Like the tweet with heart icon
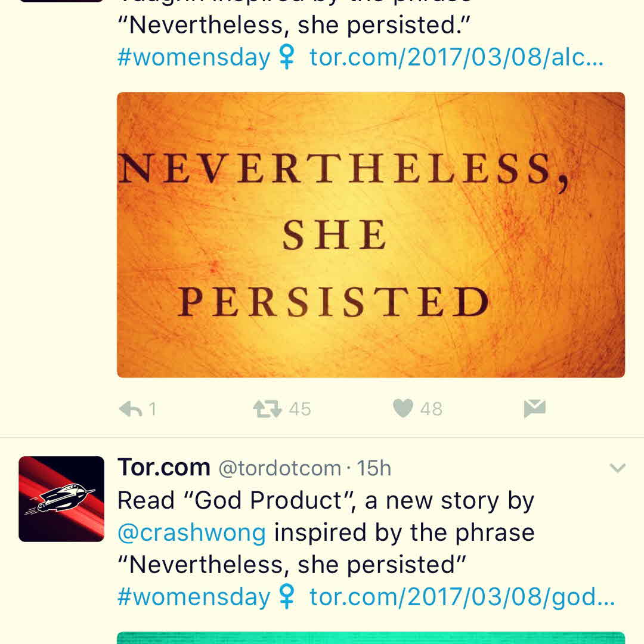This screenshot has height=644, width=644. 403,408
